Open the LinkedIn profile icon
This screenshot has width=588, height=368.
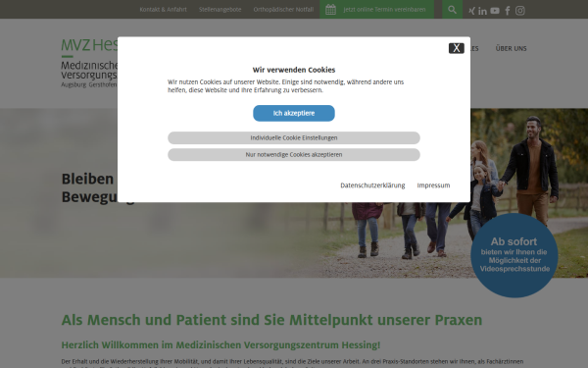pos(482,11)
